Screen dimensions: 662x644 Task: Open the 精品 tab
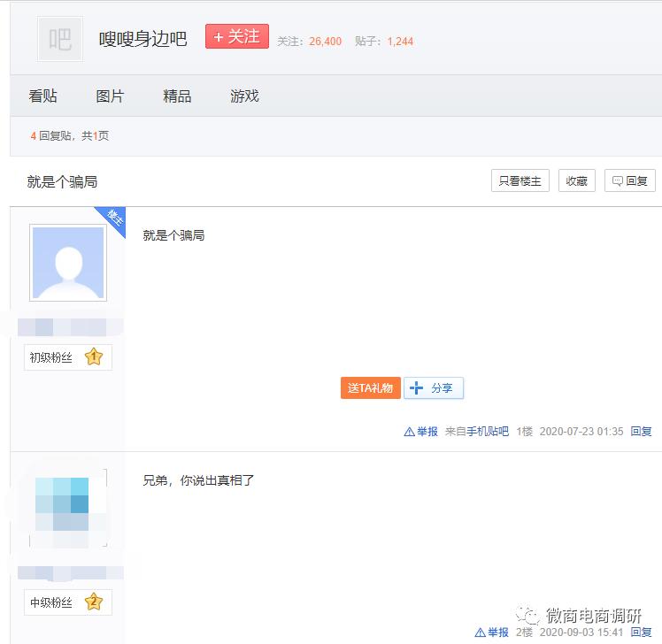tap(177, 96)
